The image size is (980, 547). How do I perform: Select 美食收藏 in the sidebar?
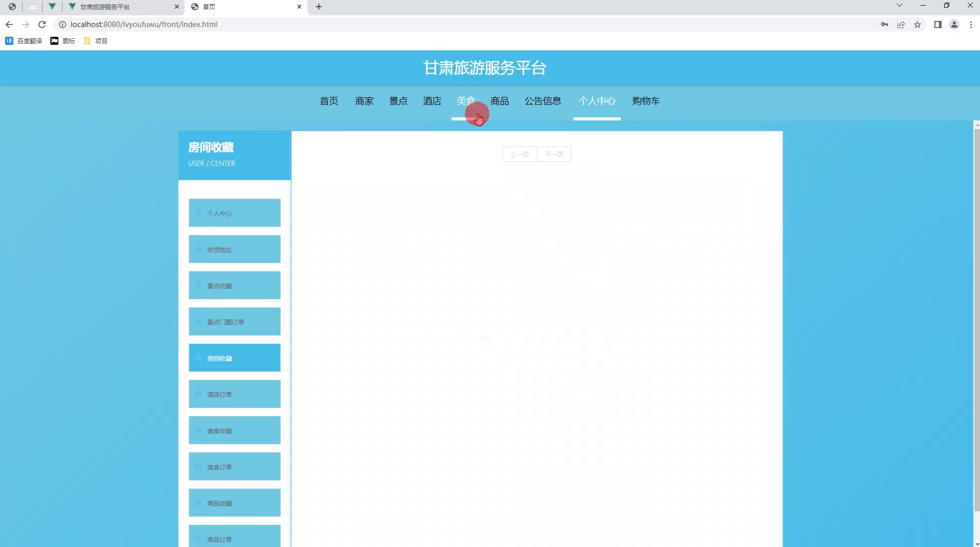234,430
